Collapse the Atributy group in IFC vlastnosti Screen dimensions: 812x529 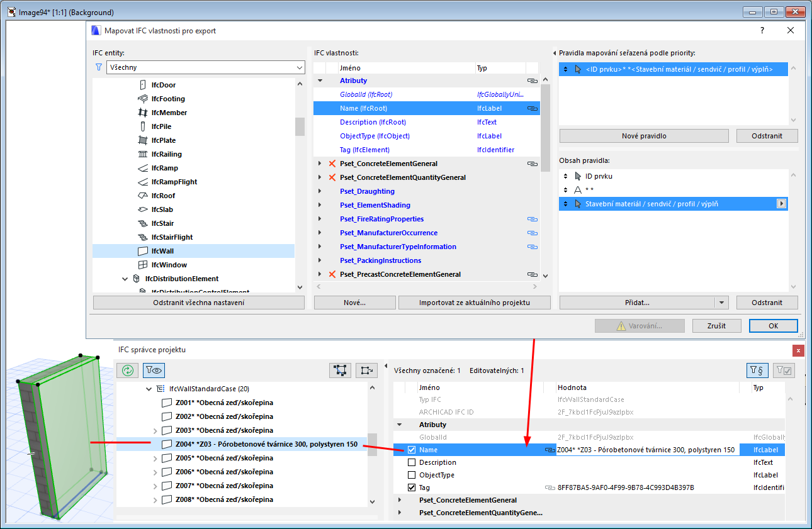point(320,81)
